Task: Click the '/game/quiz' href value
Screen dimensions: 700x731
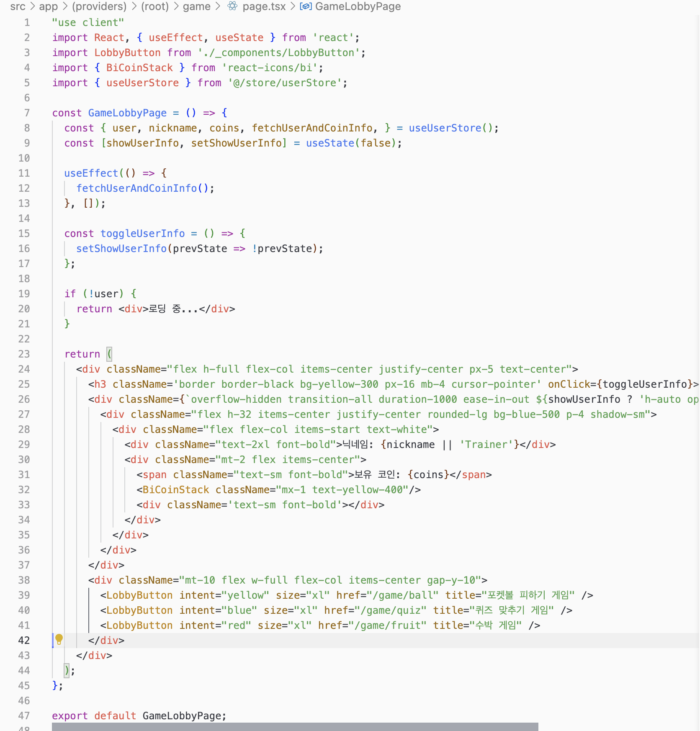Action: (x=390, y=610)
